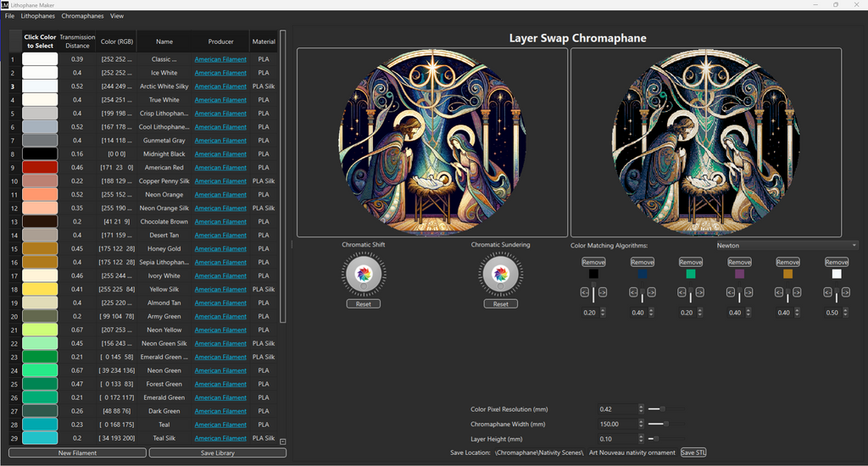
Task: Click the New Filament button
Action: [x=77, y=452]
